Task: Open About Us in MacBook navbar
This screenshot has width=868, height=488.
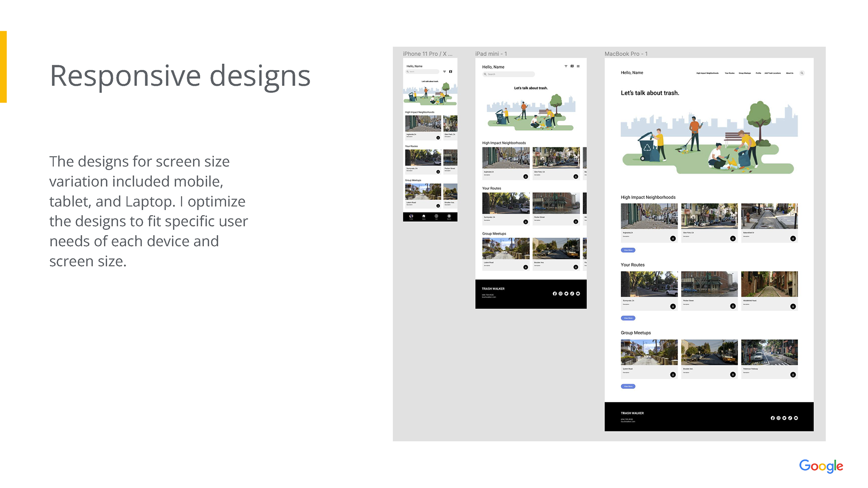Action: point(789,73)
